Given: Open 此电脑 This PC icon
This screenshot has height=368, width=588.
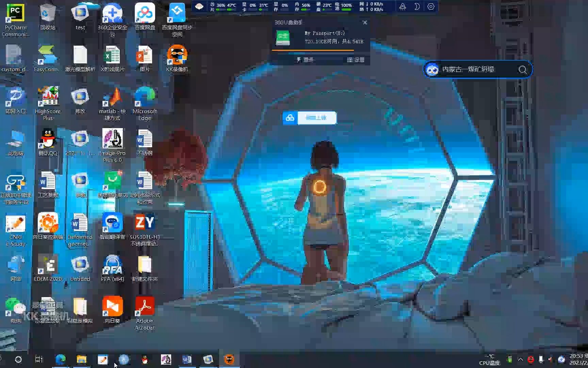Looking at the screenshot, I should coord(15,143).
